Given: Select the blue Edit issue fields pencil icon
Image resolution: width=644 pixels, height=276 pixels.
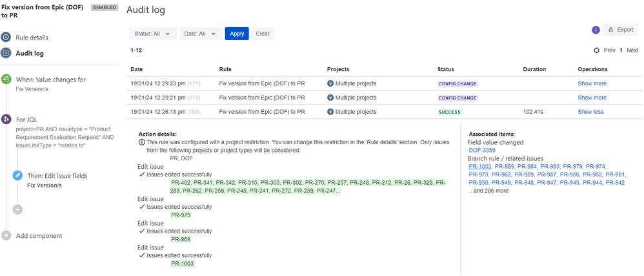Looking at the screenshot, I should pos(17,176).
